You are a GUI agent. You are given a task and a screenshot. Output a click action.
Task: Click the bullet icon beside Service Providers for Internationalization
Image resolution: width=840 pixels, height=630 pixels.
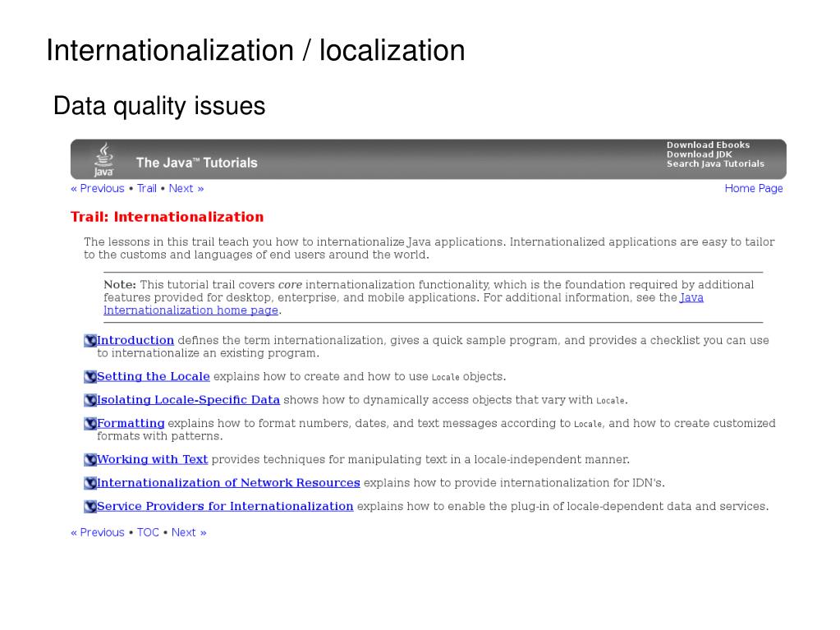click(x=90, y=506)
